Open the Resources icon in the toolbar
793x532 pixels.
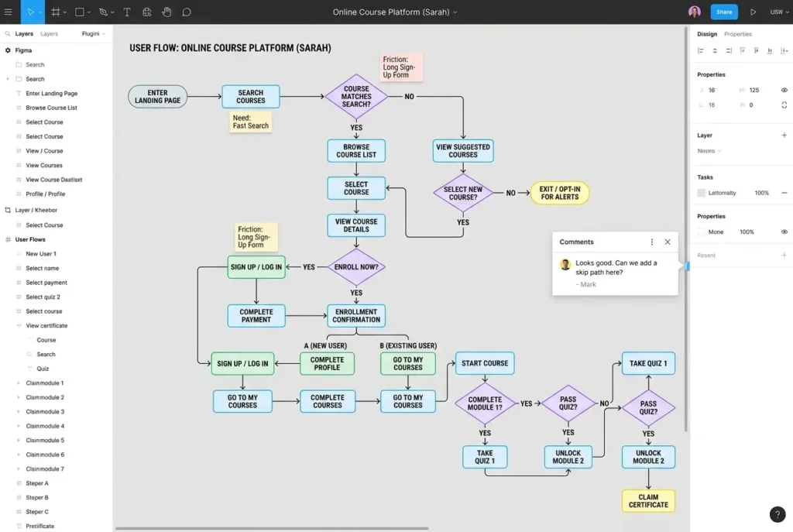point(146,12)
